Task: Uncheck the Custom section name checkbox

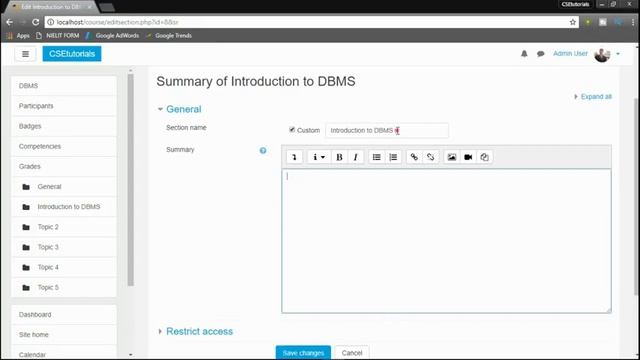Action: (x=292, y=130)
